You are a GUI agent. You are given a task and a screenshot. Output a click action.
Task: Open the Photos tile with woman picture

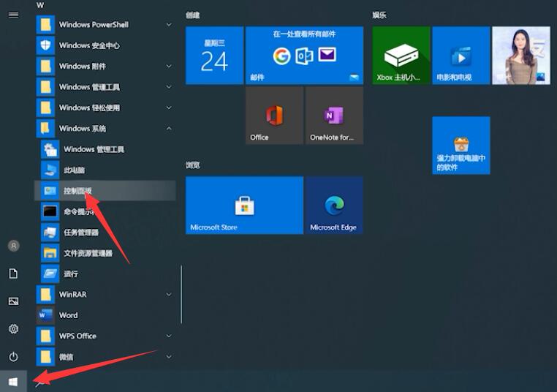pos(521,55)
